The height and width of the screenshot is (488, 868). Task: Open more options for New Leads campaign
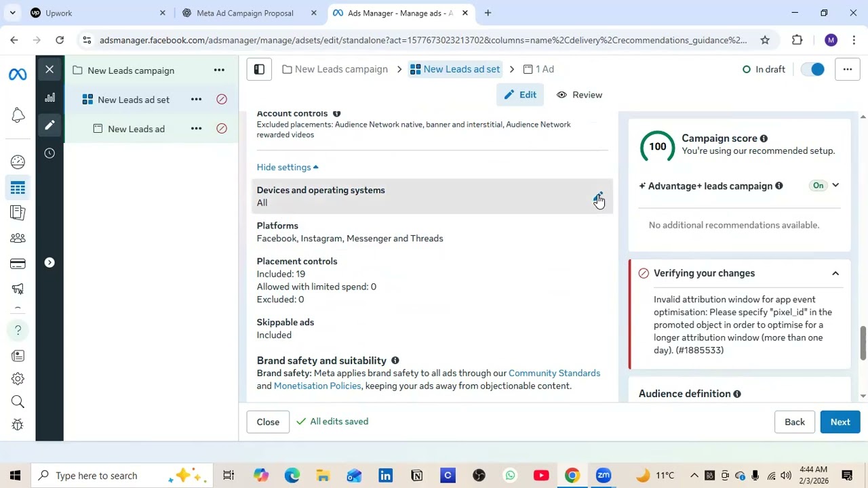(x=219, y=70)
